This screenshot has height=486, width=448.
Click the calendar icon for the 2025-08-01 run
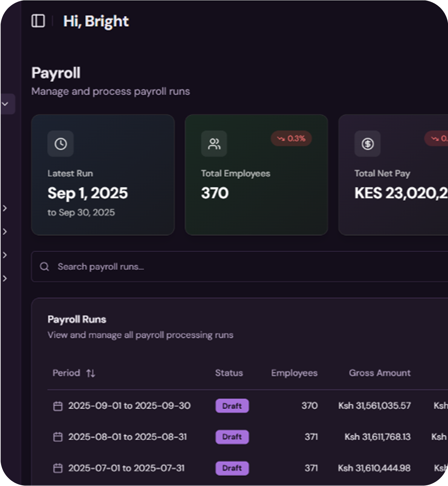click(58, 437)
